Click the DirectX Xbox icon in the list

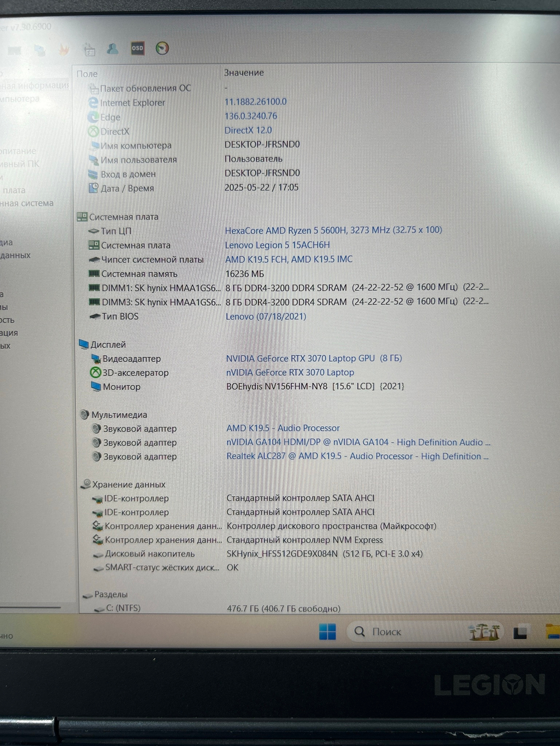click(94, 130)
